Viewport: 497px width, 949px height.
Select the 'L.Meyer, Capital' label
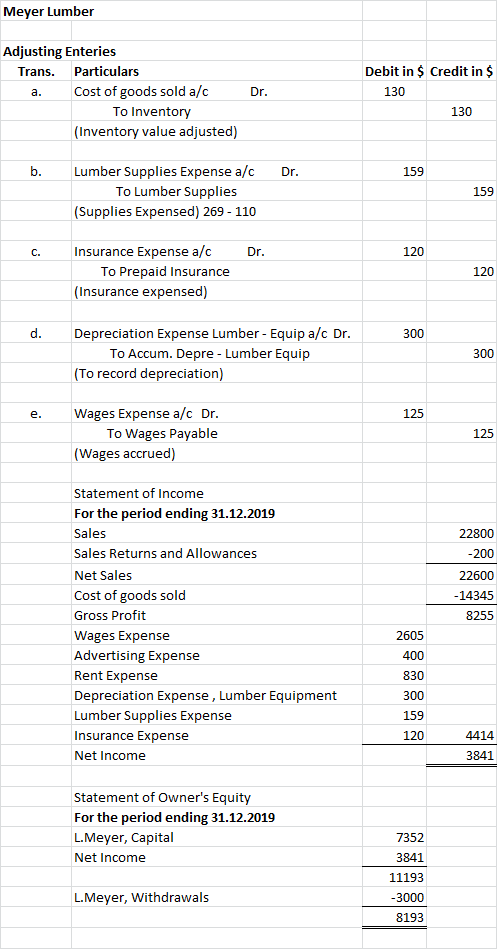coord(123,838)
